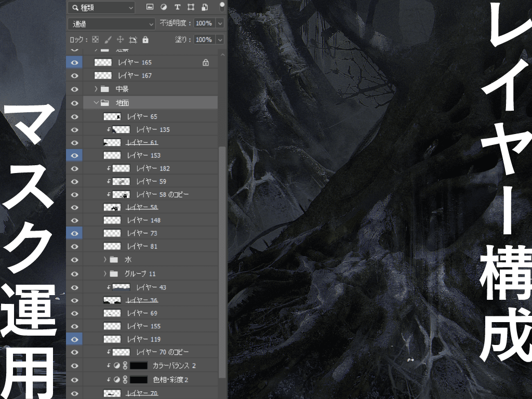
Task: Open the blend mode dropdown showing 通過
Action: [x=112, y=23]
